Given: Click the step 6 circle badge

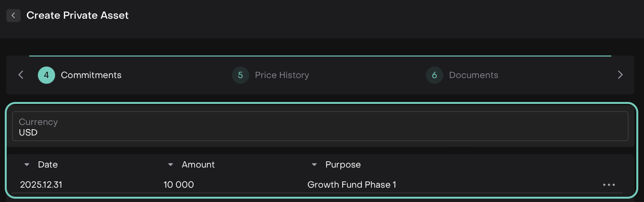Looking at the screenshot, I should [435, 75].
